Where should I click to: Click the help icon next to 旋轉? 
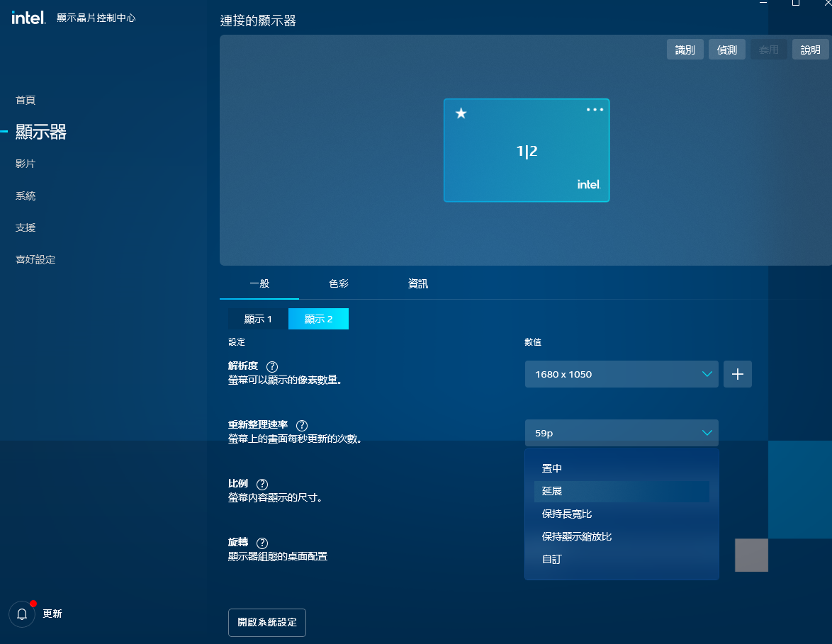[x=262, y=543]
